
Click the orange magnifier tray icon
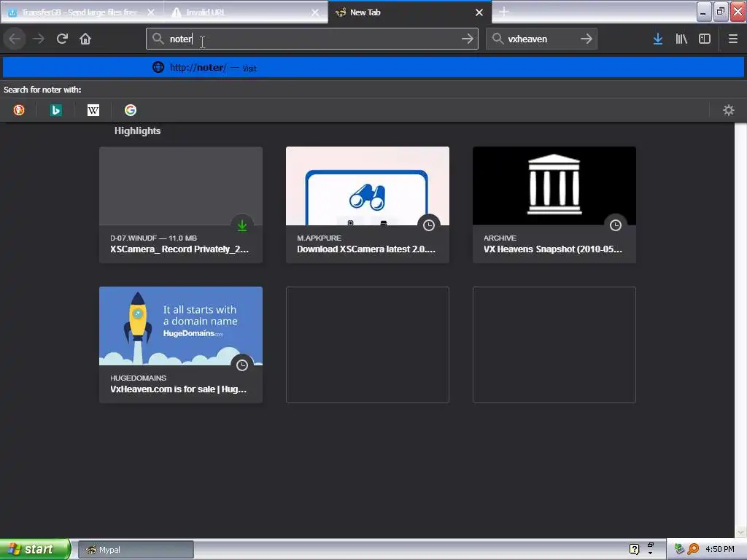click(x=693, y=549)
